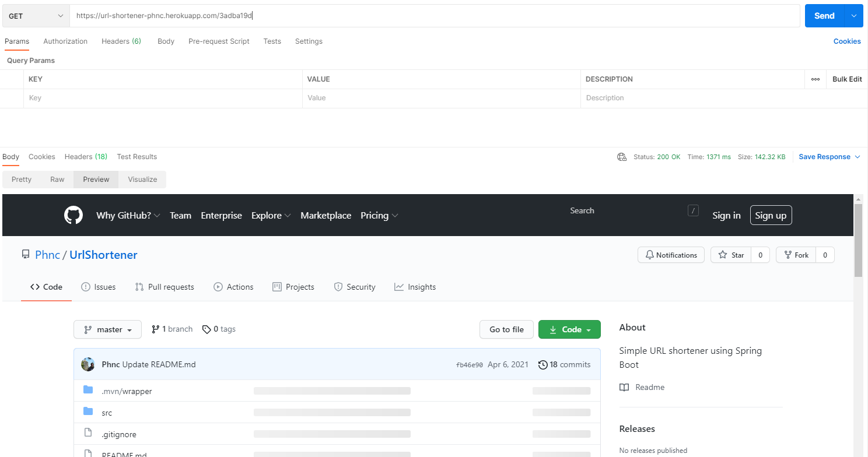Expand the Send button arrow options

click(853, 16)
